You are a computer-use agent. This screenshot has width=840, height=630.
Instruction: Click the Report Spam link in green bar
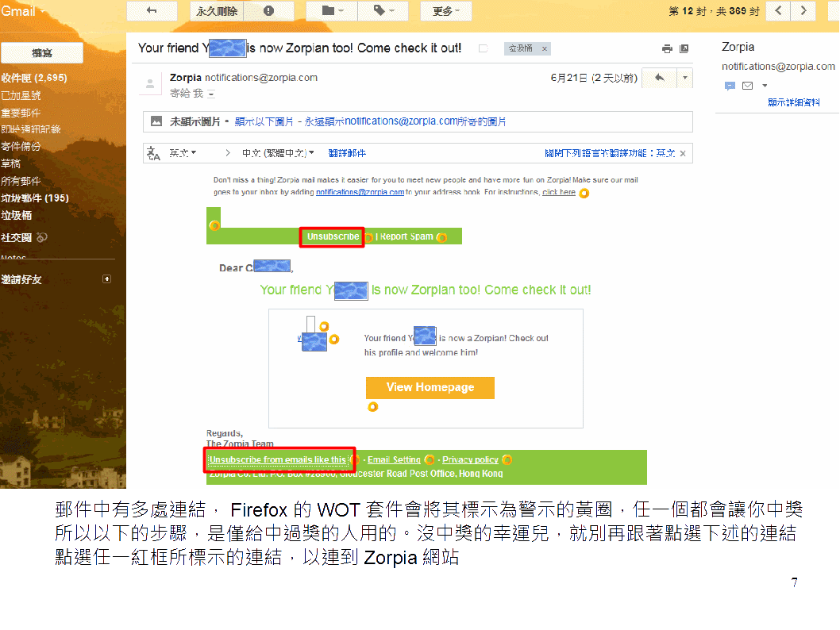pos(407,236)
